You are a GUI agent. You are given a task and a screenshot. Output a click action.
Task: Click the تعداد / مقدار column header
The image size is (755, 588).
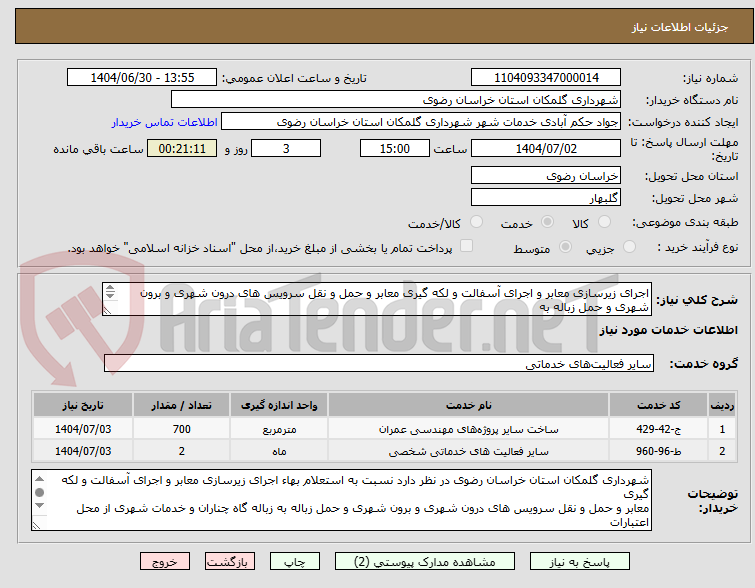click(x=182, y=405)
